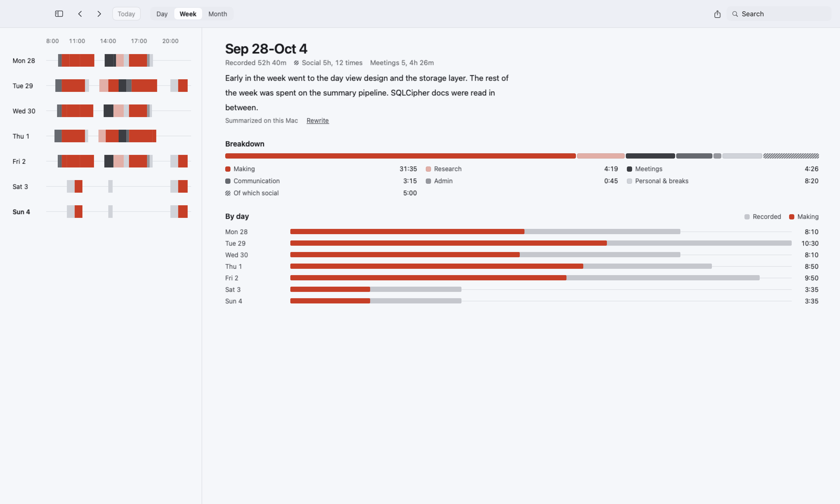
Task: Click the search magnifier icon
Action: click(735, 14)
